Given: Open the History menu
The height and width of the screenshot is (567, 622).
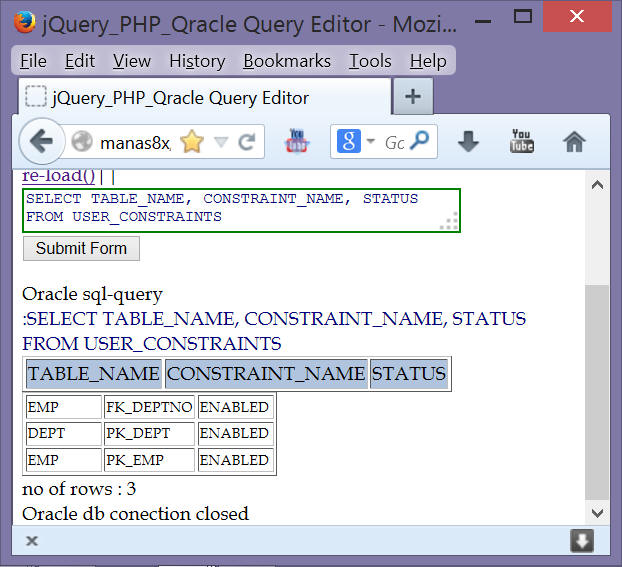Looking at the screenshot, I should [197, 61].
